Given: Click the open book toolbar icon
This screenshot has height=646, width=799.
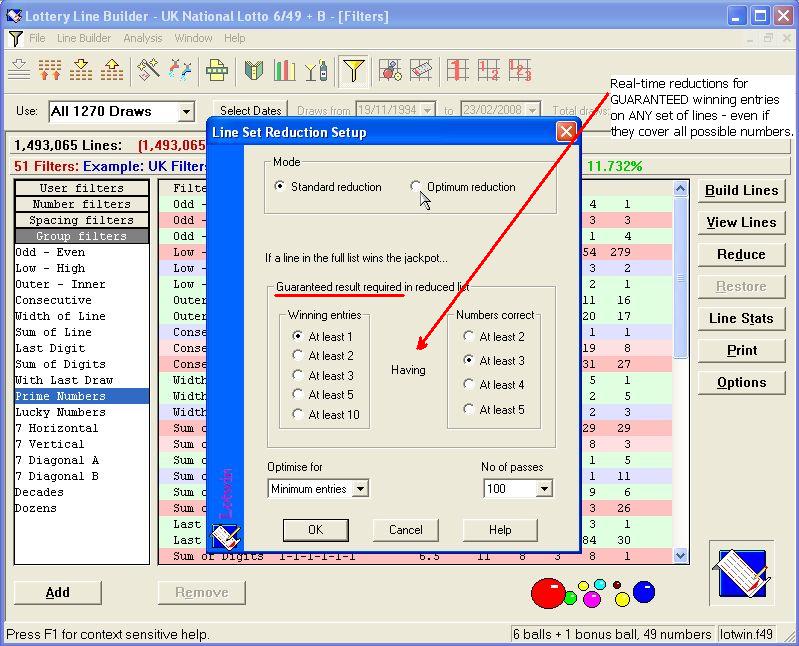Looking at the screenshot, I should tap(254, 70).
